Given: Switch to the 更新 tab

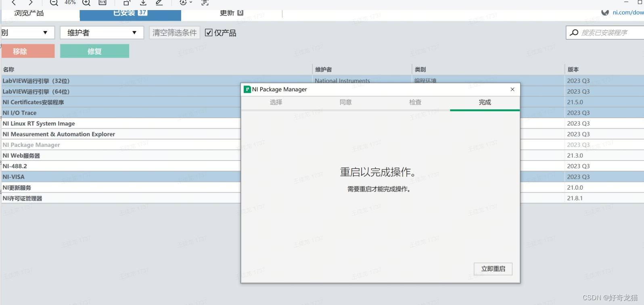Looking at the screenshot, I should click(x=231, y=13).
